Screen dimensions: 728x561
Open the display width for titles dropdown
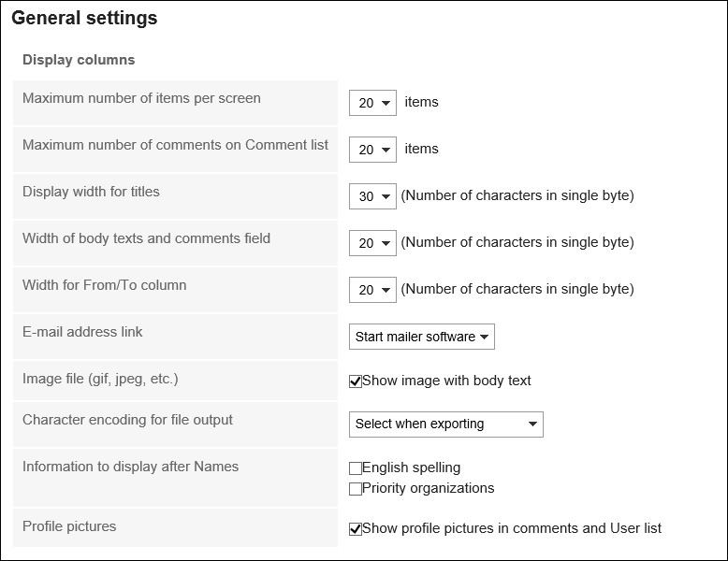[x=372, y=196]
